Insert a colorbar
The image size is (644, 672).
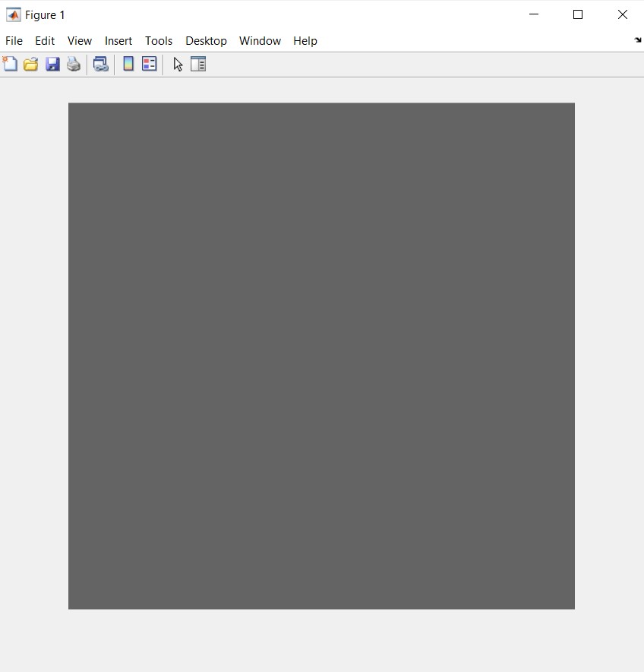[x=128, y=64]
